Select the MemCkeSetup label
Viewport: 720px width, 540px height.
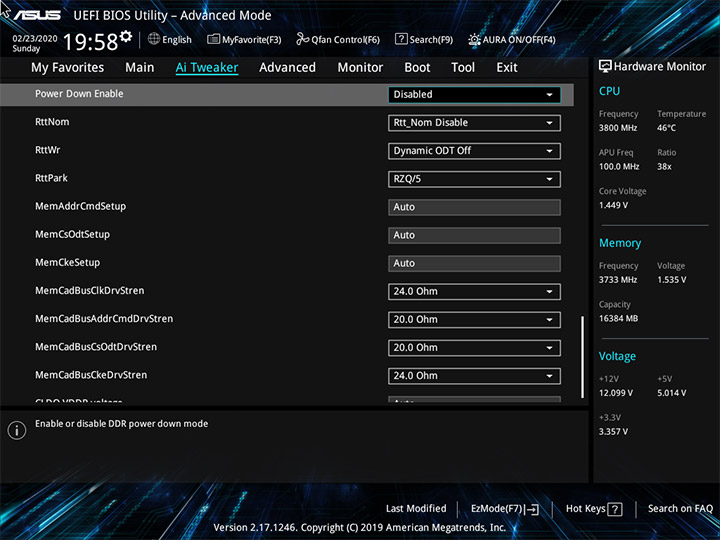(67, 263)
